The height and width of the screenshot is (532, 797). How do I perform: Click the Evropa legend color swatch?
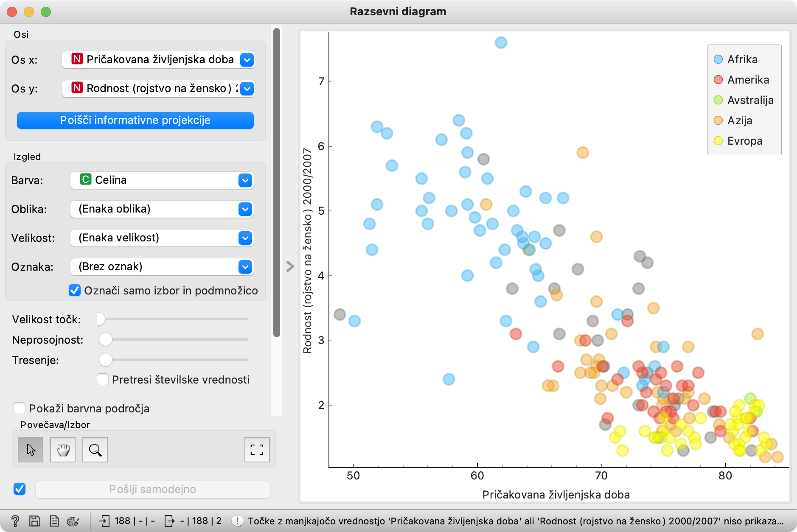(718, 141)
